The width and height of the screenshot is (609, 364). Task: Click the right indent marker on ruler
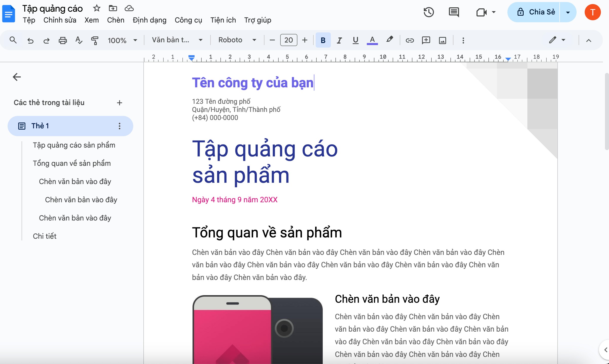click(x=508, y=59)
